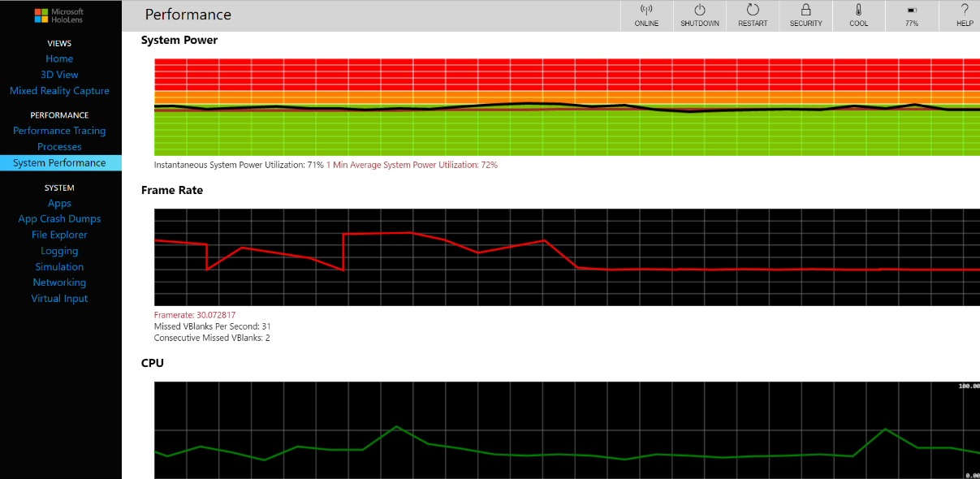Open File Explorer in sidebar
The image size is (980, 479).
click(x=59, y=235)
